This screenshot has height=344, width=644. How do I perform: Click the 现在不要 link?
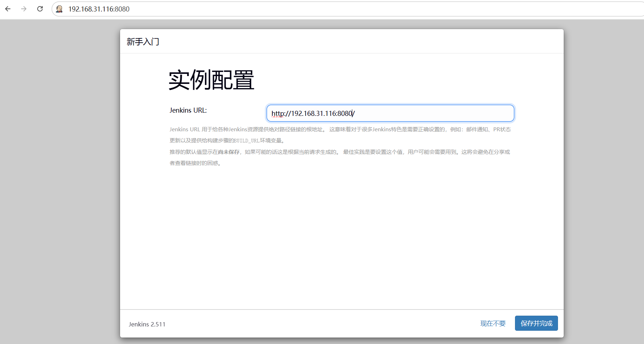493,324
